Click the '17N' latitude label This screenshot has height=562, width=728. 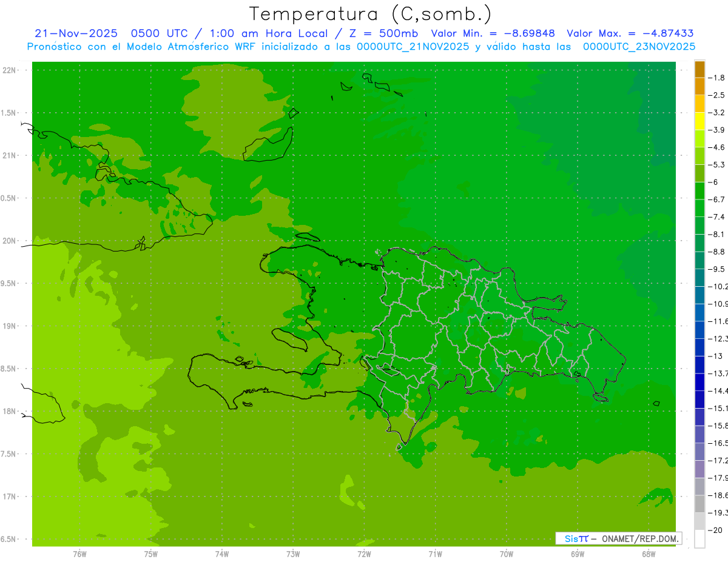pyautogui.click(x=9, y=497)
